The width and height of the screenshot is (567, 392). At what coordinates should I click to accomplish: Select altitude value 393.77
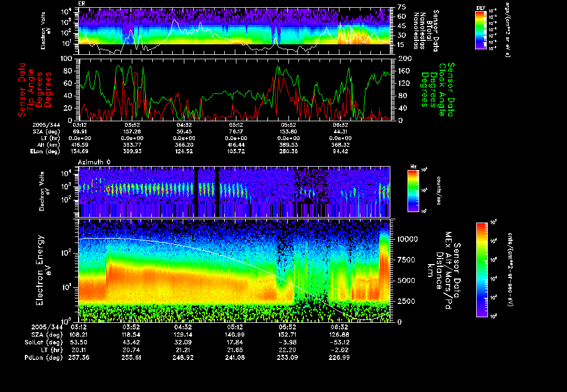point(132,145)
